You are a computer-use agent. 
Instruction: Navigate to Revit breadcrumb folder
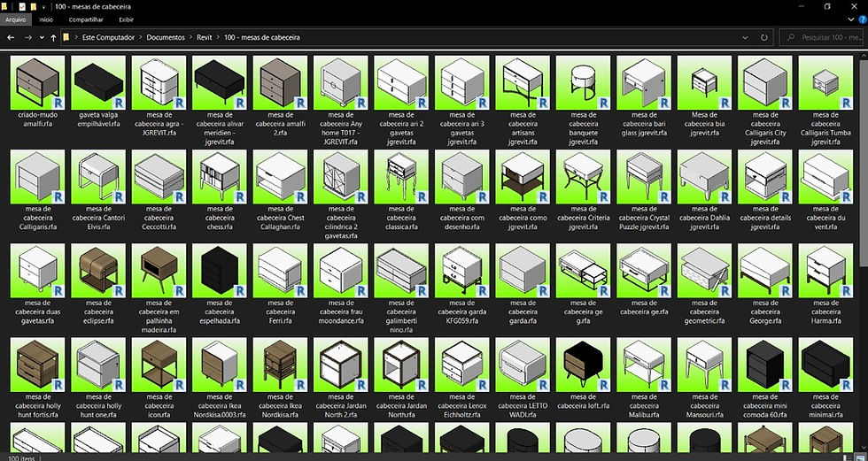205,37
